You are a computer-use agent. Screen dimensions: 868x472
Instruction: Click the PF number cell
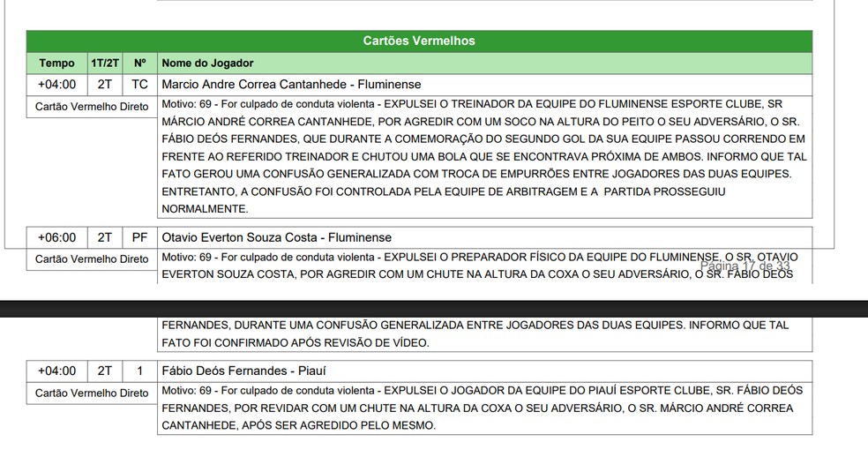pos(139,237)
